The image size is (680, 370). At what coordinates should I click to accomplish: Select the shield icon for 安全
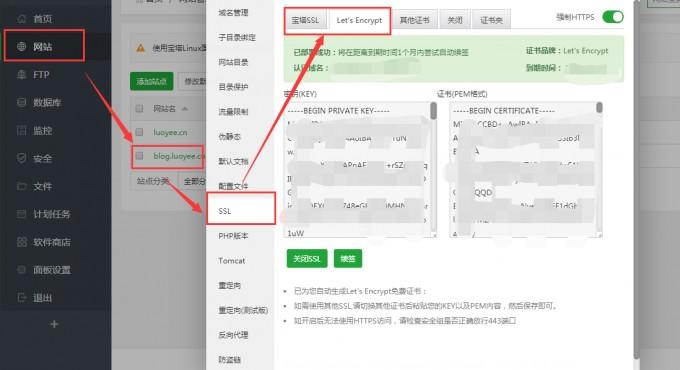[21, 158]
